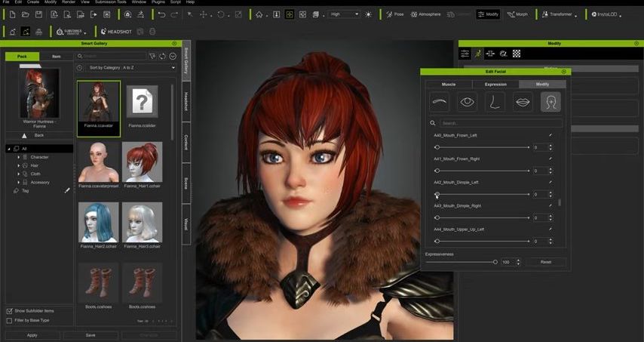This screenshot has height=342, width=644.
Task: Click the Undo arrow in the toolbar
Action: click(161, 14)
